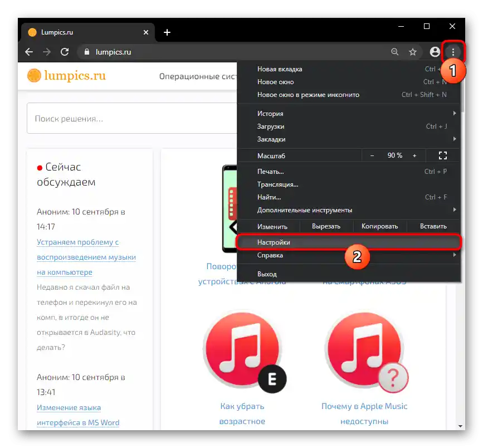Click the 90 % zoom value
Viewport: 483px width, 448px height.
[394, 155]
